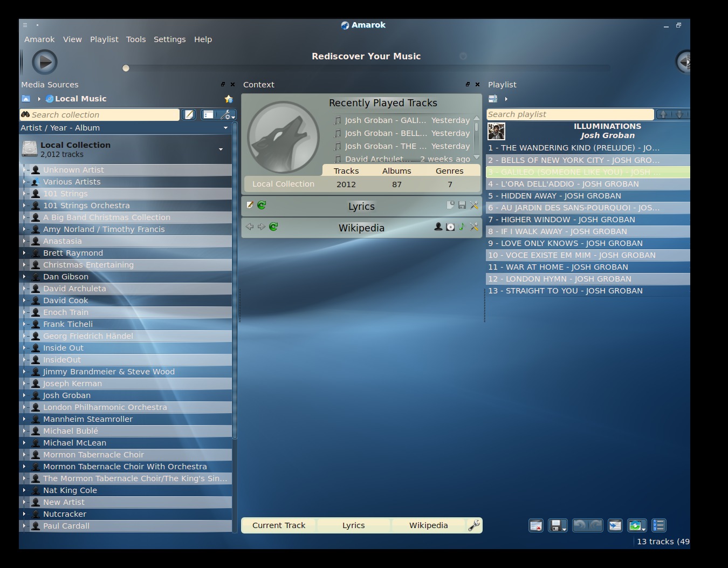Click David Archuleta recently played track
The image size is (728, 568).
click(402, 159)
